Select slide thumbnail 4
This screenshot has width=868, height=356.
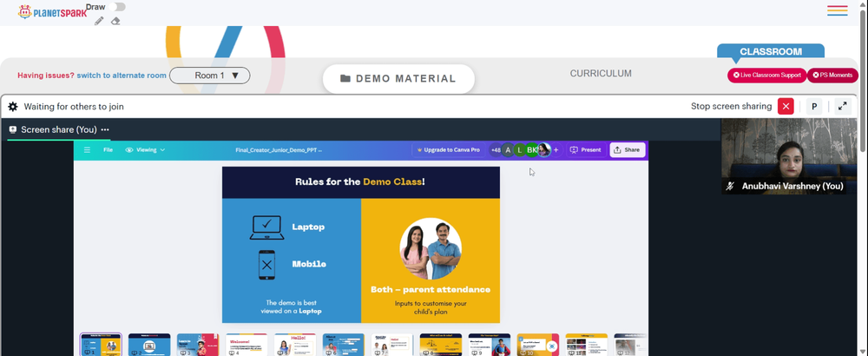[x=247, y=345]
